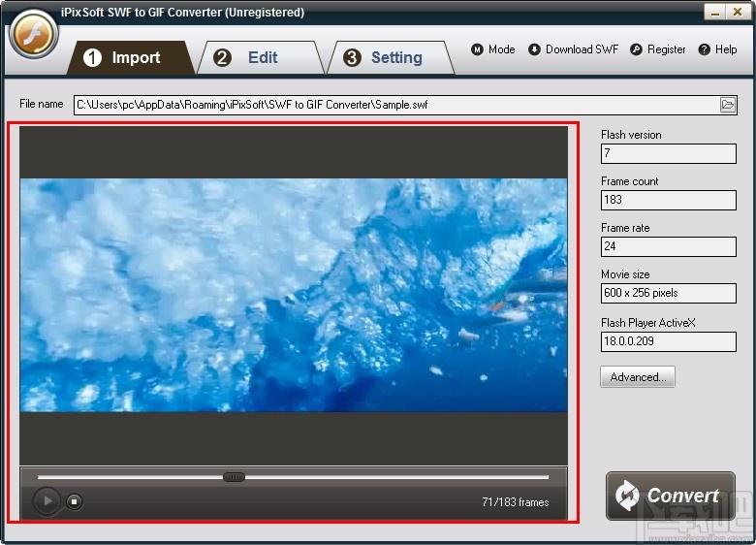Screen dimensions: 756x545
Task: Open the Advanced... options
Action: pyautogui.click(x=638, y=377)
